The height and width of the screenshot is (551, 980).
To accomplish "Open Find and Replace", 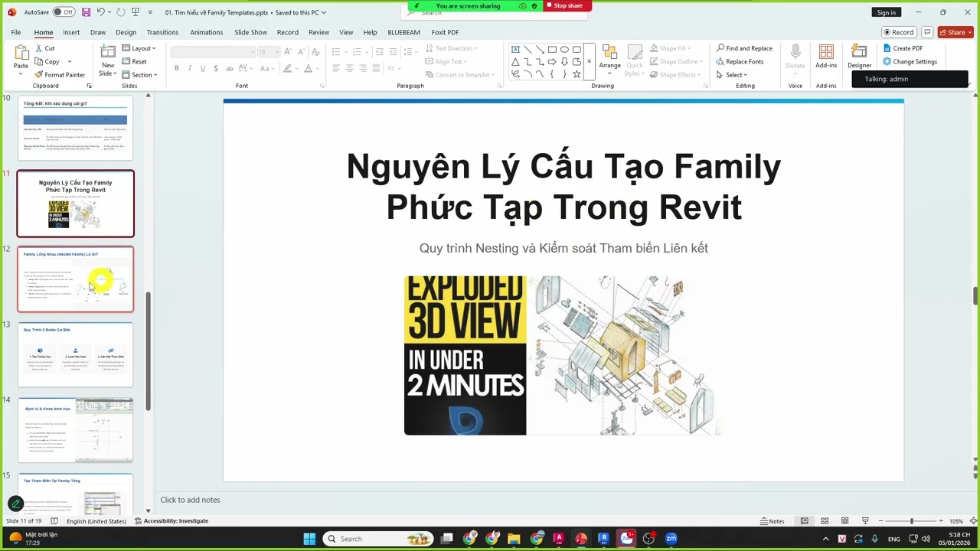I will pyautogui.click(x=744, y=48).
